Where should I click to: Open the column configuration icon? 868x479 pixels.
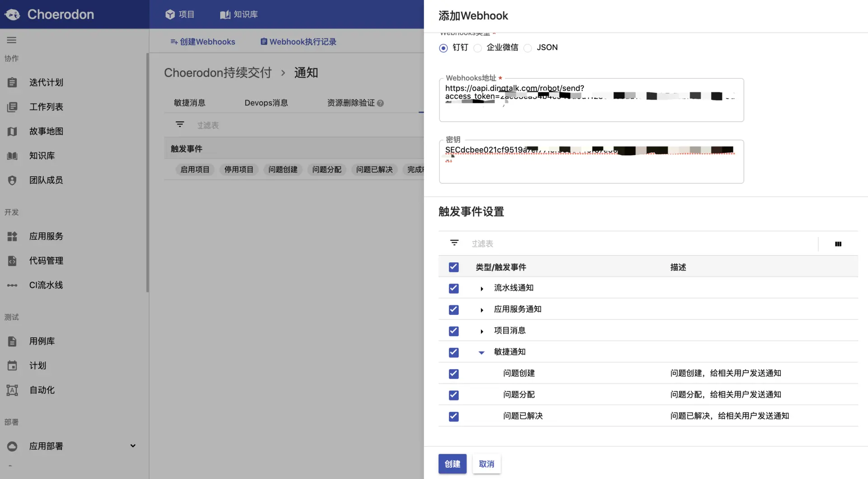[x=839, y=244]
